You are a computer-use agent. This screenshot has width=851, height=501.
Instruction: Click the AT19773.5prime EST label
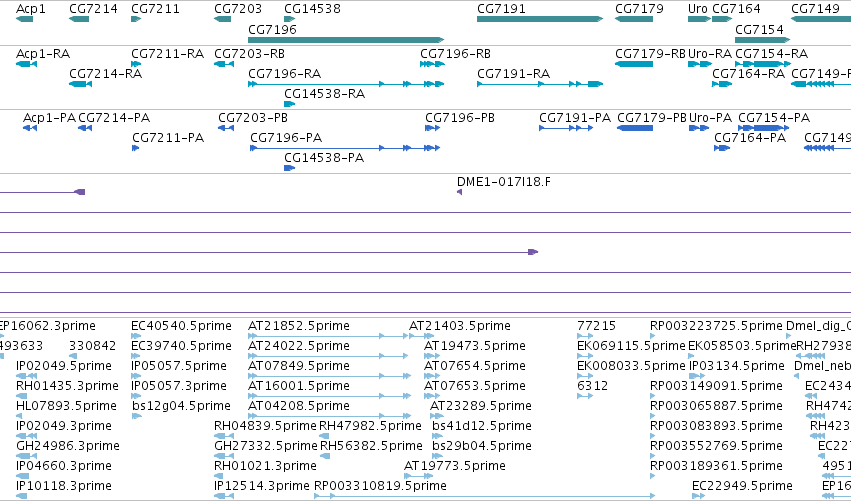455,466
